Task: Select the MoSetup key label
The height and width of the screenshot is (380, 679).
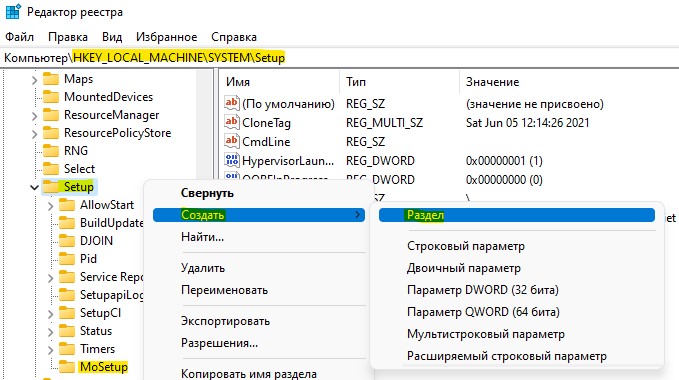Action: [104, 367]
